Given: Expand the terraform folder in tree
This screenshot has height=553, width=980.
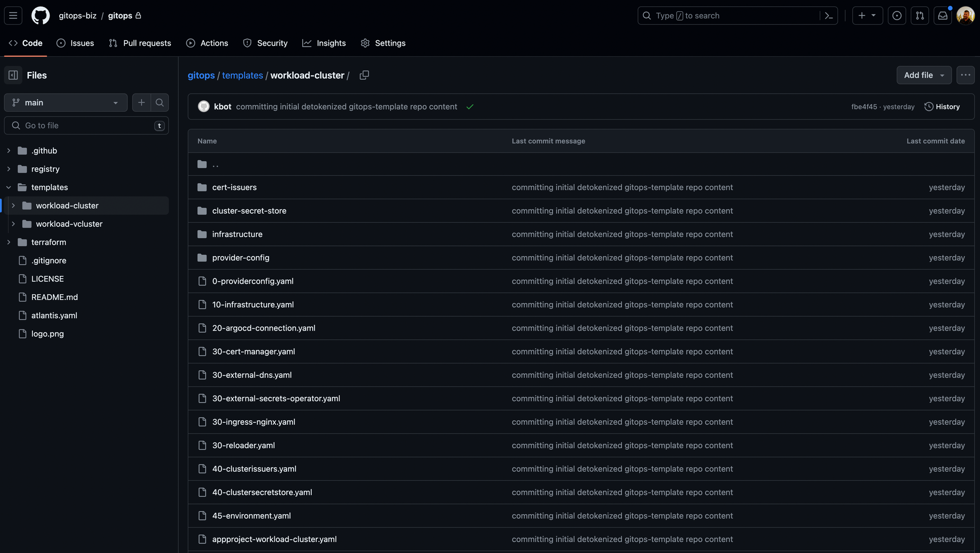Looking at the screenshot, I should 9,242.
